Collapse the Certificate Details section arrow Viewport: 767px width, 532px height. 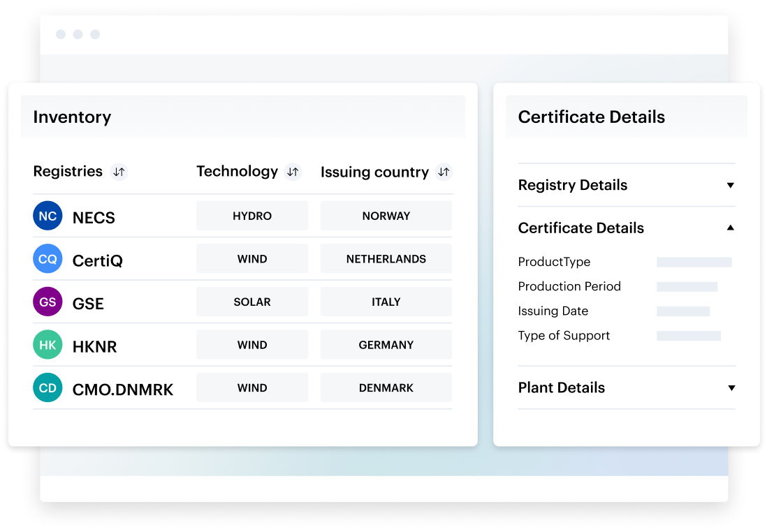point(730,228)
